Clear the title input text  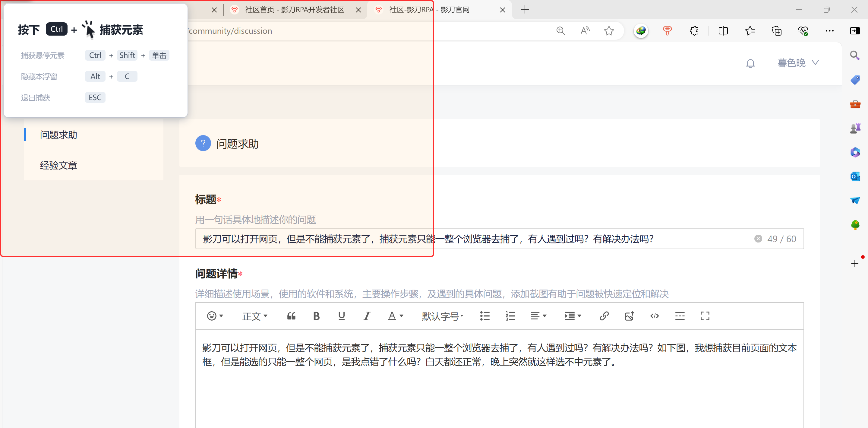tap(758, 239)
